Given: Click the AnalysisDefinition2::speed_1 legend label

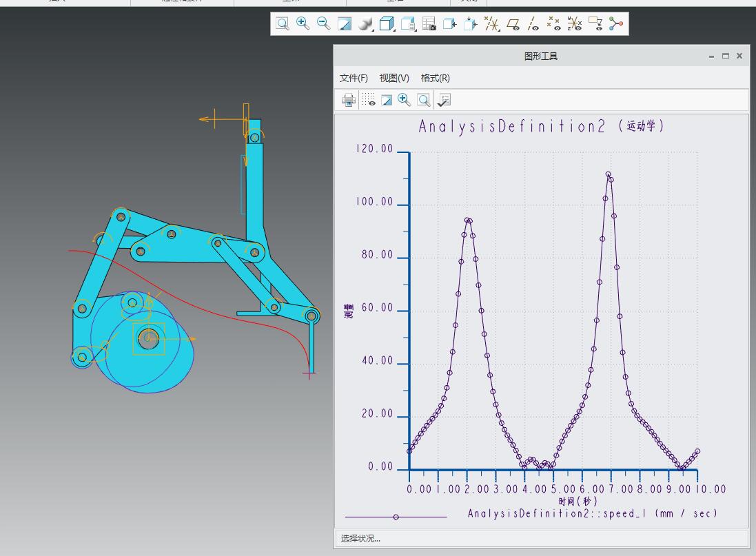Looking at the screenshot, I should (x=592, y=513).
